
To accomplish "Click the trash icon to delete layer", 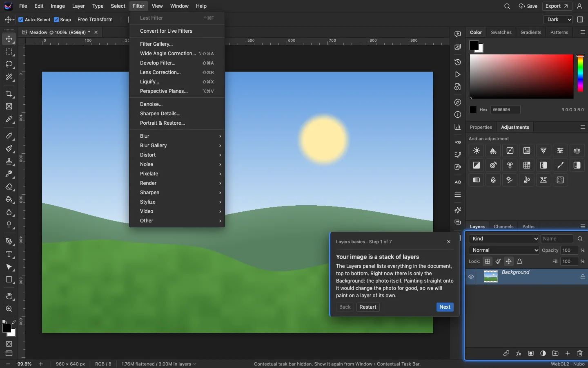I will 580,353.
